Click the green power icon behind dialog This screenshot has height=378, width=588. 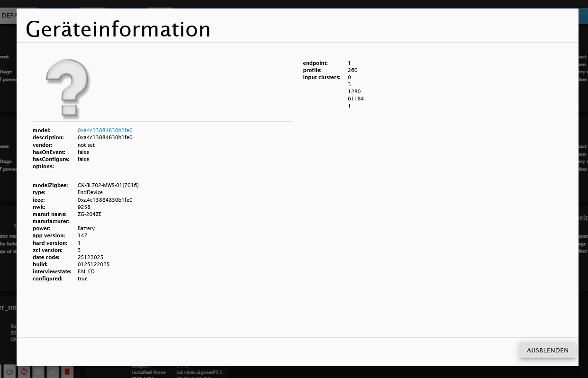click(x=9, y=372)
